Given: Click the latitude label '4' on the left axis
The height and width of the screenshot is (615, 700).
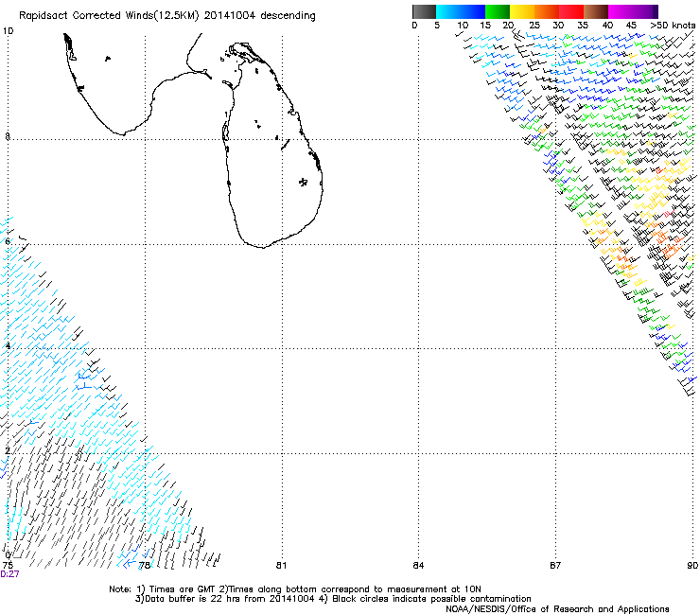Looking at the screenshot, I should tap(8, 345).
